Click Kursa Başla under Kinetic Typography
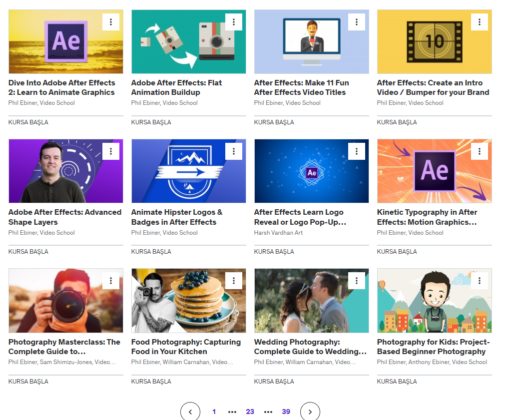This screenshot has height=420, width=506. tap(397, 252)
